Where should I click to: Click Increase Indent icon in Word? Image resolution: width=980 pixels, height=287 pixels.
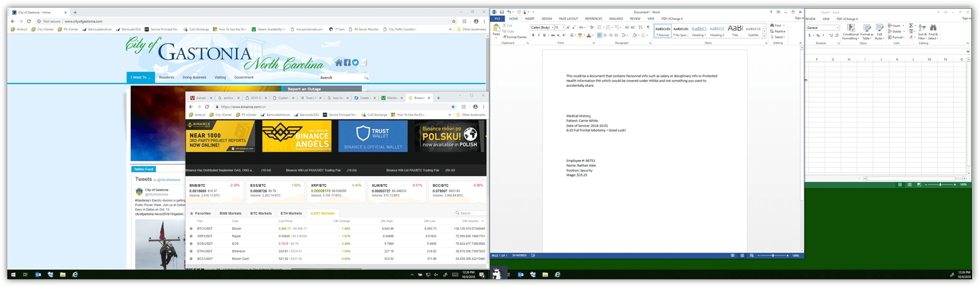632,27
